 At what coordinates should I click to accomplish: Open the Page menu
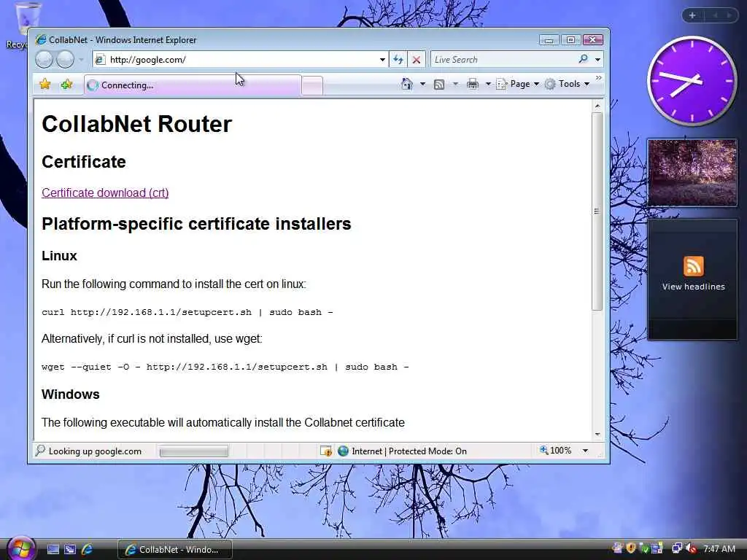pyautogui.click(x=518, y=85)
